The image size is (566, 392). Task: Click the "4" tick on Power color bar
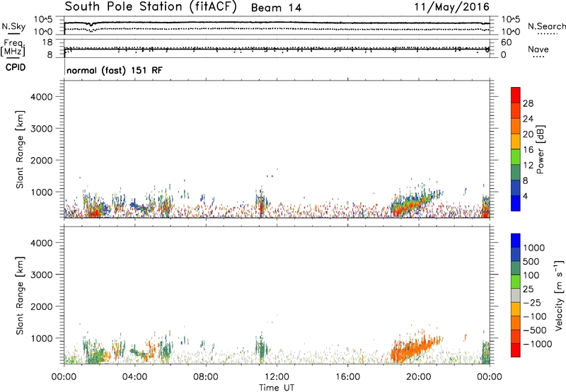(526, 196)
